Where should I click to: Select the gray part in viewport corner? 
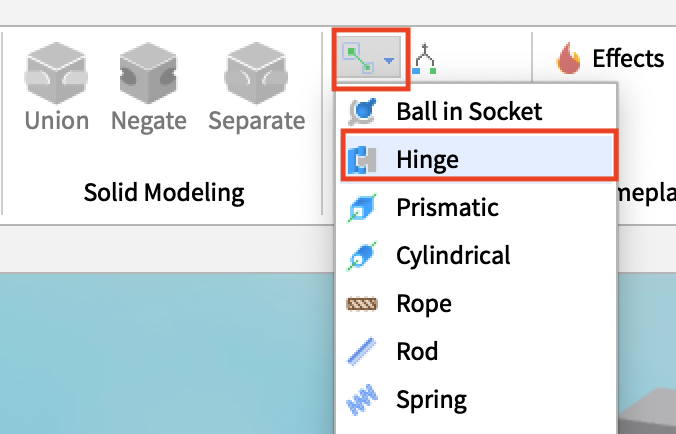[x=647, y=412]
